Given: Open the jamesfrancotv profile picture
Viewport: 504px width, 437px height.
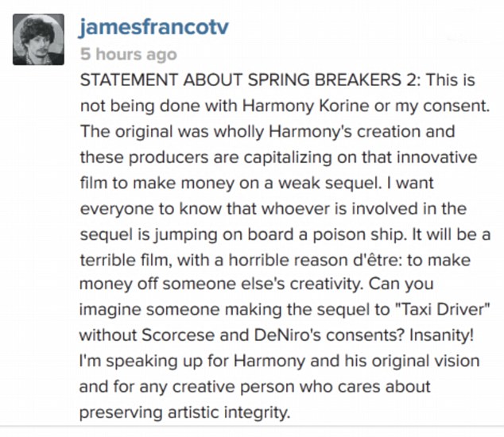Looking at the screenshot, I should click(x=39, y=40).
